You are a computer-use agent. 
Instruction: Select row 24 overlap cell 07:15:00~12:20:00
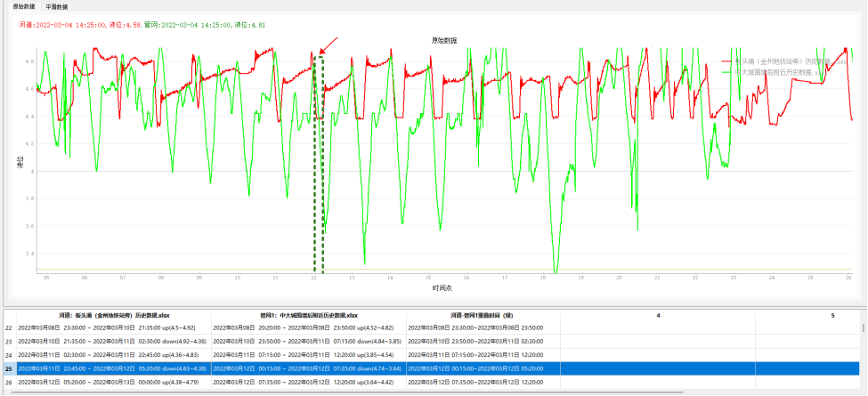tap(483, 355)
